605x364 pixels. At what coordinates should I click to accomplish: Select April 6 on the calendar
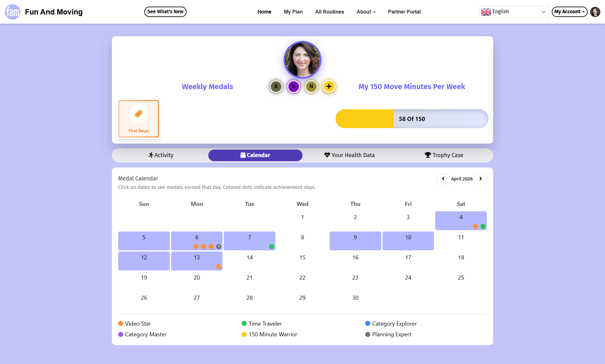[197, 241]
